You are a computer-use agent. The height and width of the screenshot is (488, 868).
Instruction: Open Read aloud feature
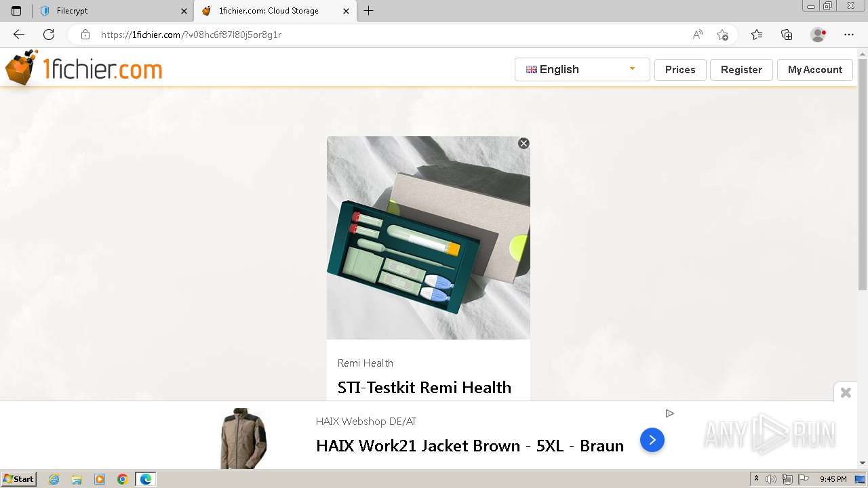[698, 35]
